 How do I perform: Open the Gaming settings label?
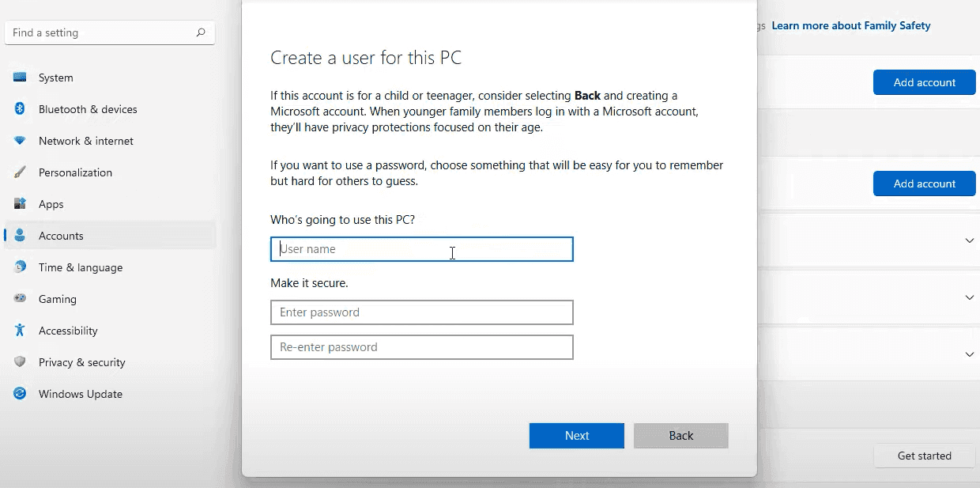pyautogui.click(x=58, y=299)
